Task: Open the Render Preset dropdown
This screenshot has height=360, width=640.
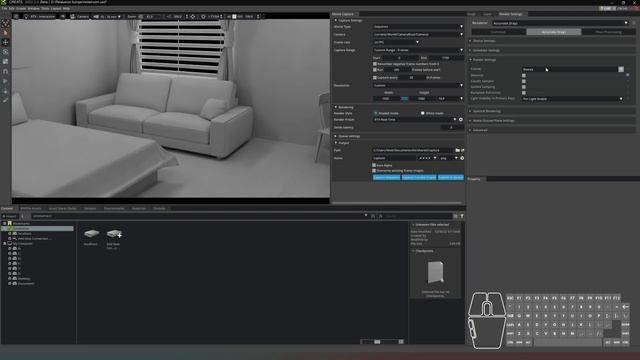Action: (415, 120)
